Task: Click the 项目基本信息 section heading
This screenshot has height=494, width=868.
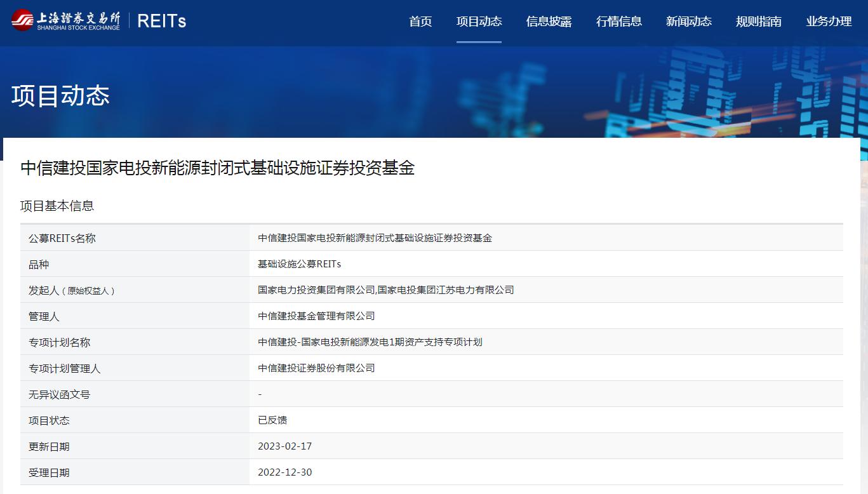Action: click(57, 206)
